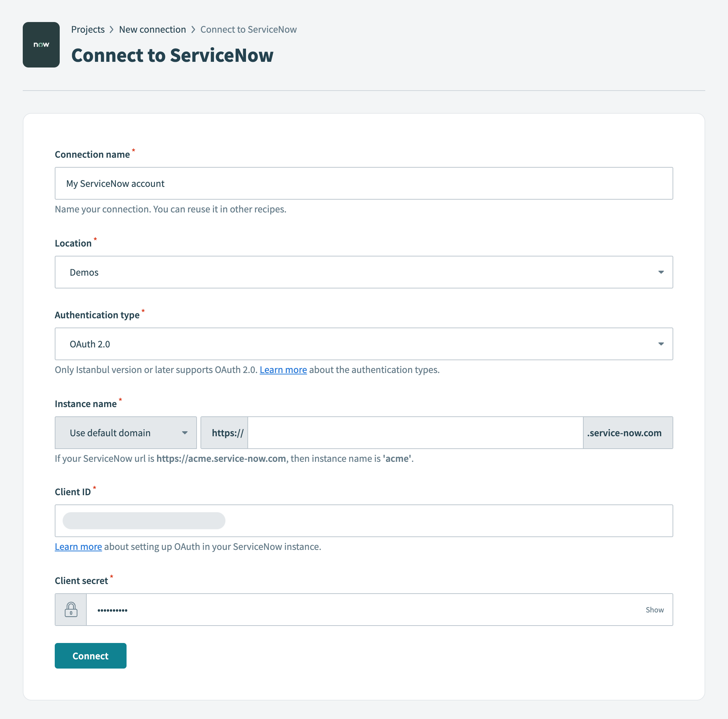
Task: Select the Connect to ServiceNow breadcrumb
Action: (x=248, y=29)
